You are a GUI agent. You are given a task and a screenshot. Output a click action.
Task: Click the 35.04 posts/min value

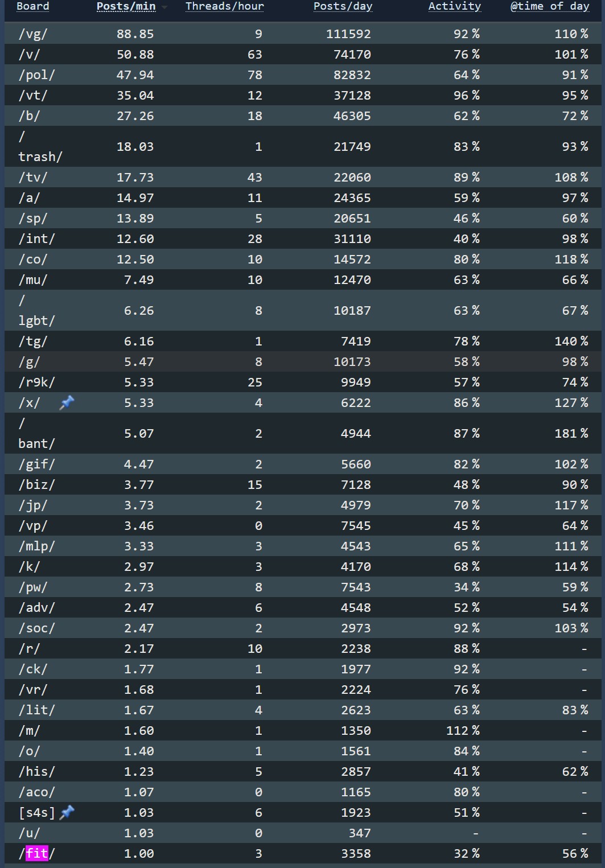click(x=135, y=96)
